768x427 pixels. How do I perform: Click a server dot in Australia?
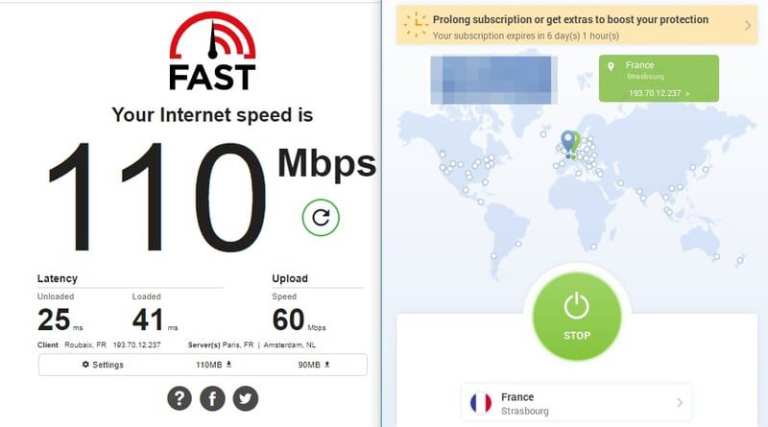click(716, 257)
